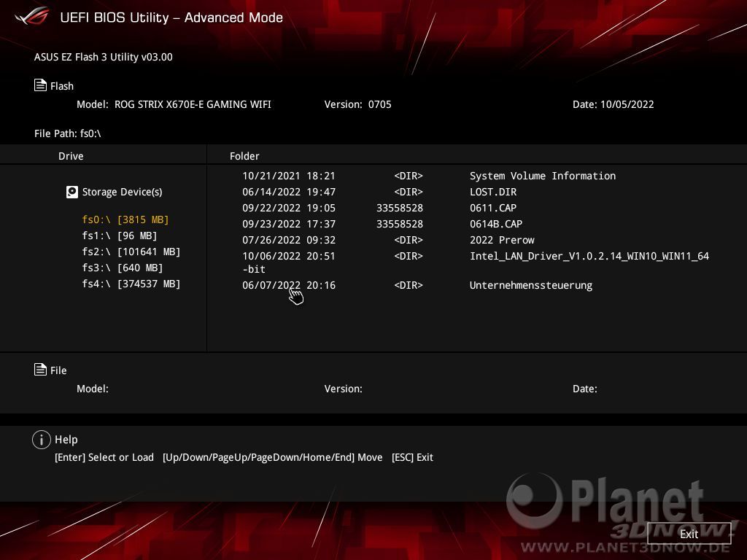Click the date 09/22/2022 19:05
This screenshot has height=560, width=747.
click(289, 208)
